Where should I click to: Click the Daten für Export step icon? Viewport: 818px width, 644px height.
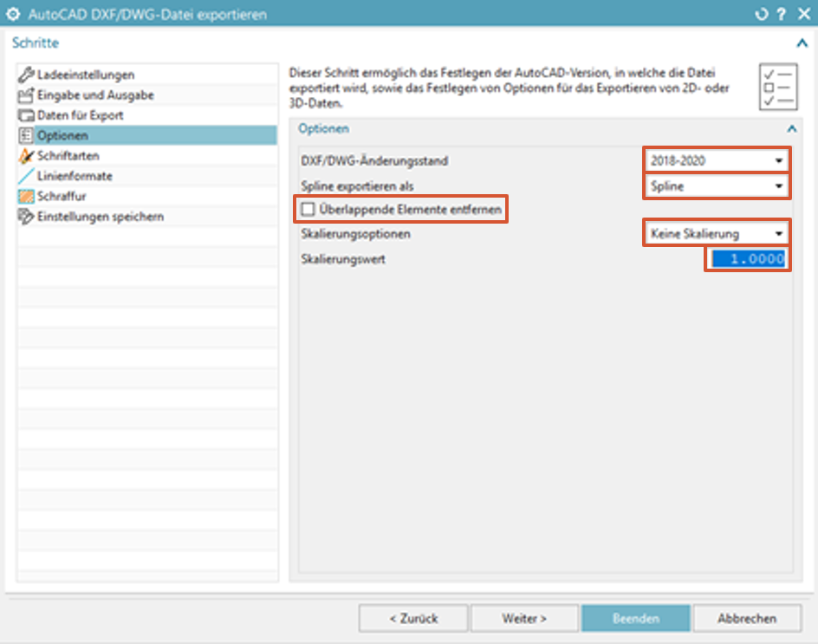click(x=26, y=115)
